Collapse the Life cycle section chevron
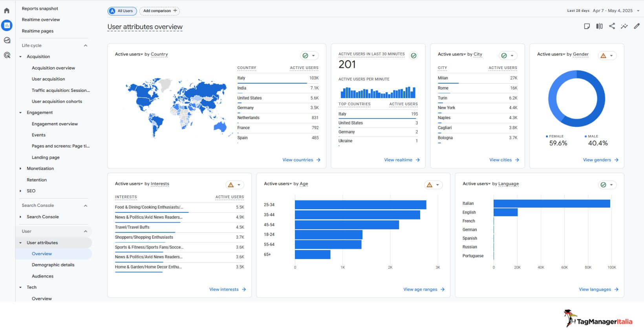Screen dimensions: 644x336 pyautogui.click(x=86, y=46)
